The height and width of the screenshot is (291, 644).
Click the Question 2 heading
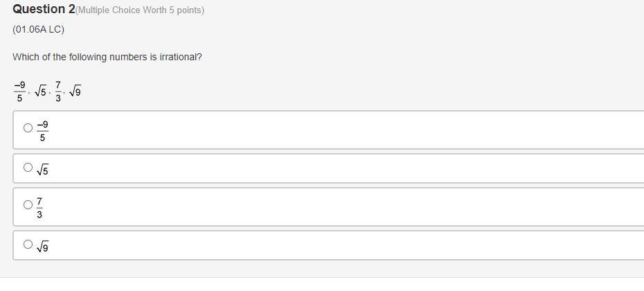[x=44, y=9]
